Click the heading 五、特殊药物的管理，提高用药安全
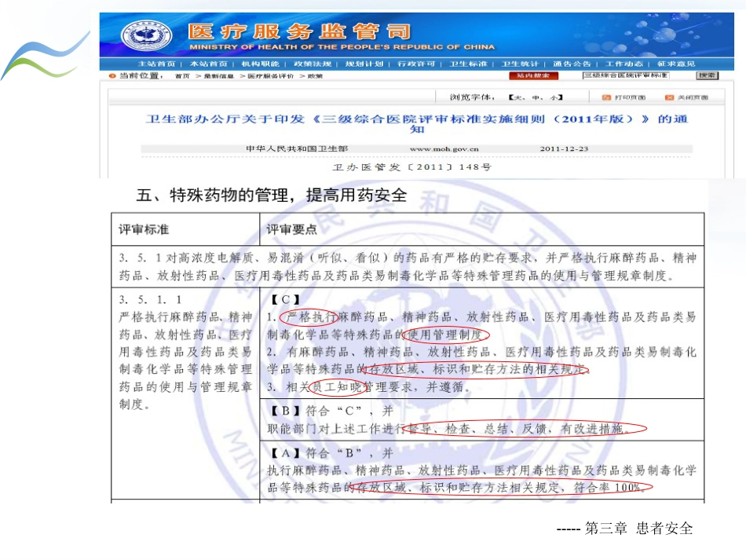 click(x=271, y=195)
